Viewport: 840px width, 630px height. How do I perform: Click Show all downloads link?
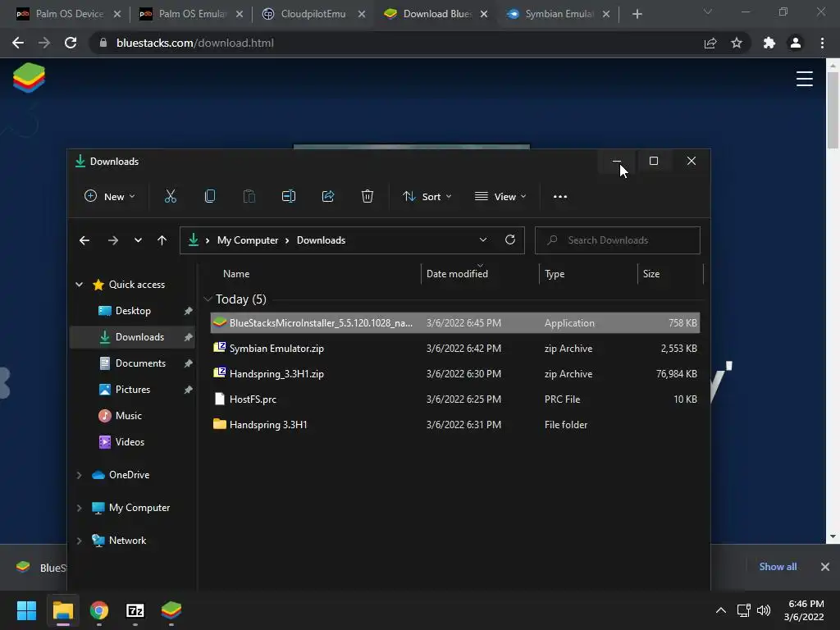click(x=778, y=567)
